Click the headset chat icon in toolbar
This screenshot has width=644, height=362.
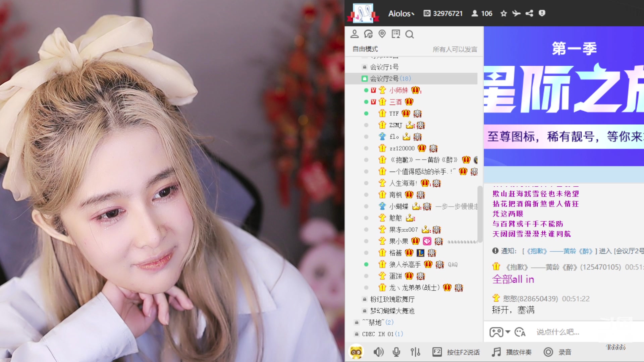point(368,34)
